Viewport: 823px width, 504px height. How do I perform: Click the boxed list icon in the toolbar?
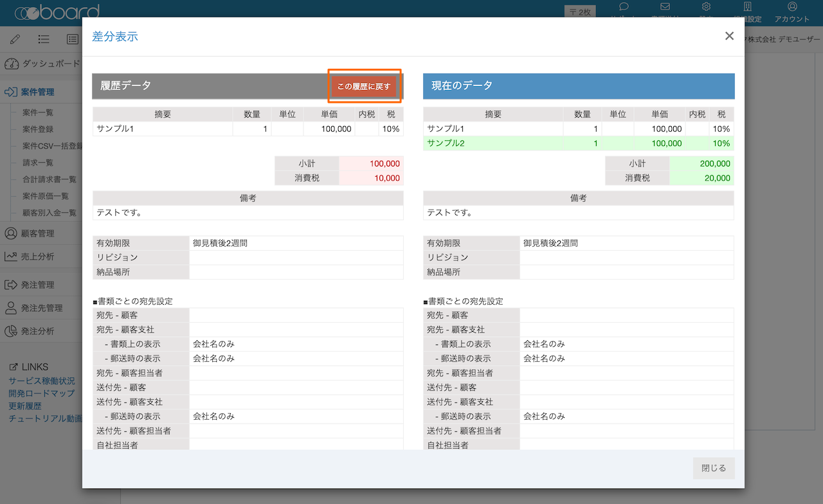click(x=73, y=39)
